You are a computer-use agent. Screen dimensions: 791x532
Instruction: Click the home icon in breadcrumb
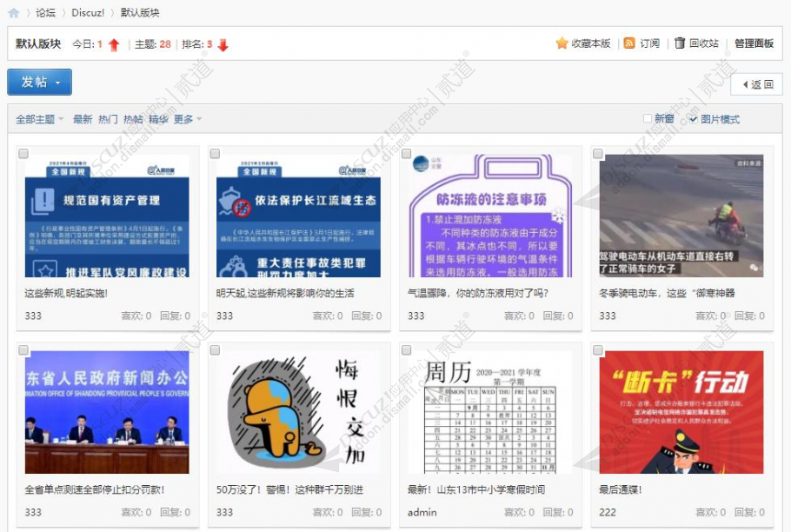pos(14,13)
